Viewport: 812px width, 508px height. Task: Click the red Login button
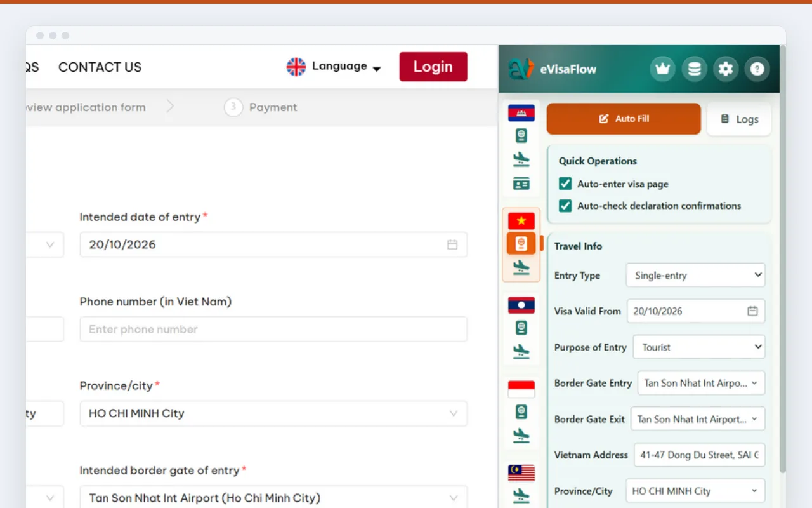coord(433,67)
